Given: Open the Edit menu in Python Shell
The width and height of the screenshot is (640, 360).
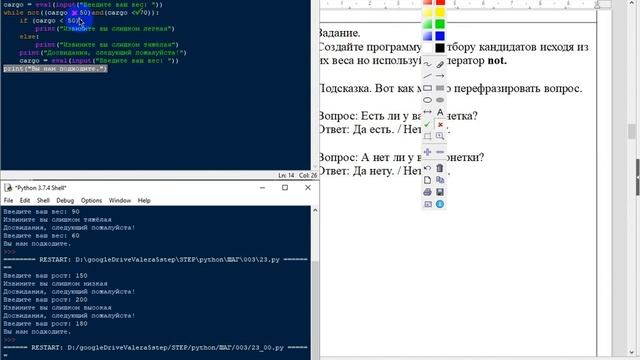Looking at the screenshot, I should (25, 200).
